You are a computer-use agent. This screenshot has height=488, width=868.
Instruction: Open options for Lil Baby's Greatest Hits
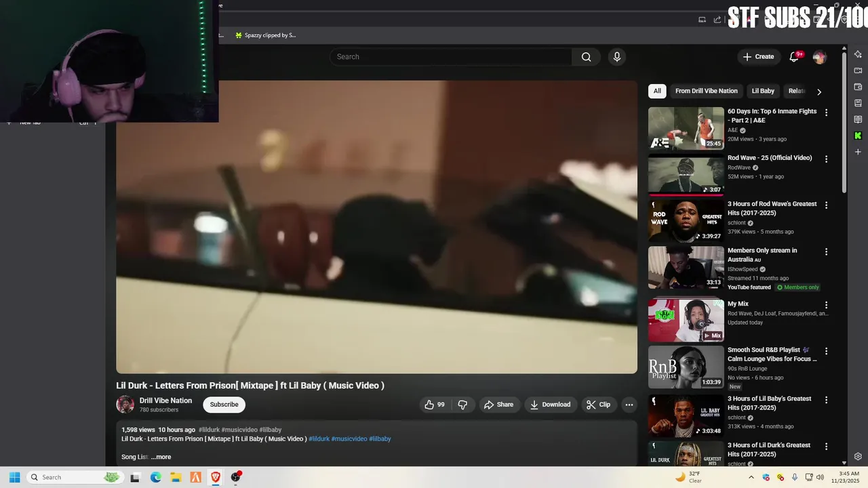826,401
